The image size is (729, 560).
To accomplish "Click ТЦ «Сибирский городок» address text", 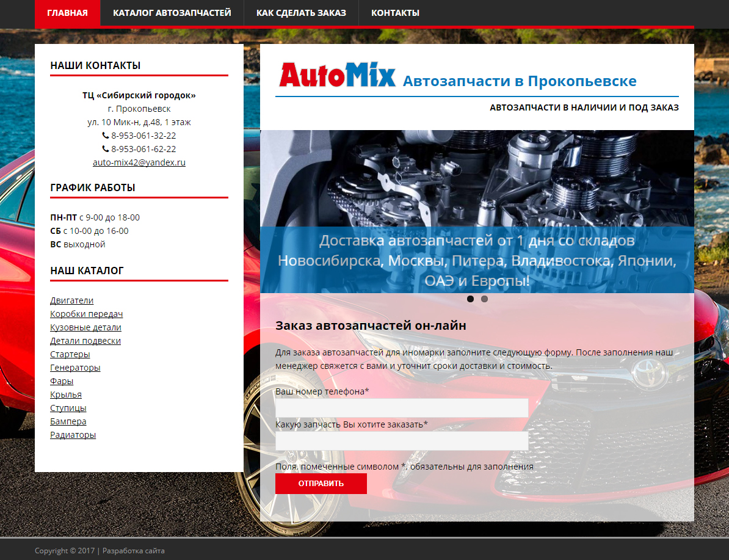I will [x=139, y=95].
